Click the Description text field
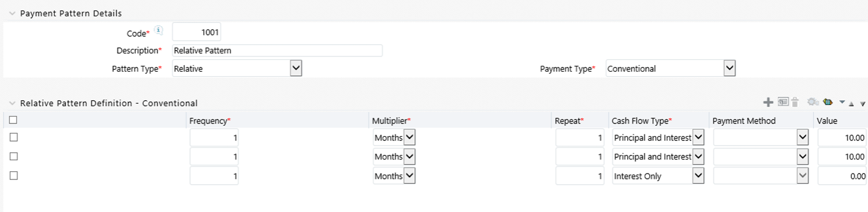Image resolution: width=868 pixels, height=212 pixels. click(x=278, y=51)
